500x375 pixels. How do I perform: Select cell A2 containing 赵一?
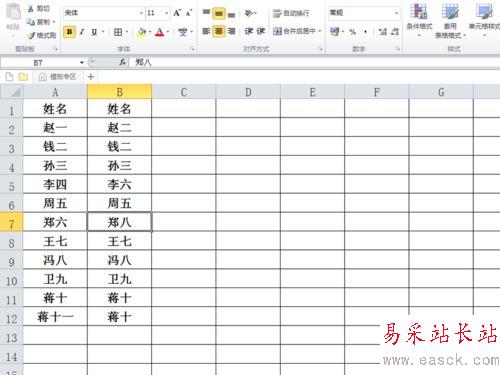pos(55,127)
